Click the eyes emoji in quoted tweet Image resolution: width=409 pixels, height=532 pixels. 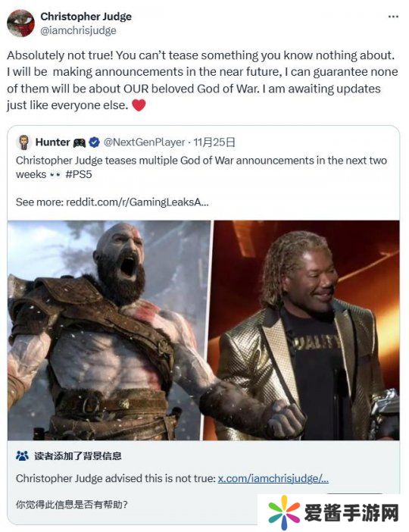click(x=55, y=175)
